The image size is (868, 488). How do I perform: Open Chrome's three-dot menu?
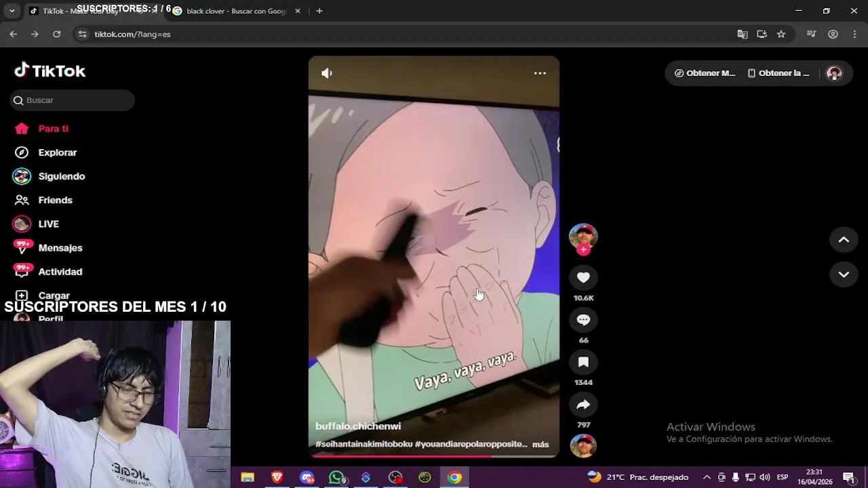[x=854, y=34]
